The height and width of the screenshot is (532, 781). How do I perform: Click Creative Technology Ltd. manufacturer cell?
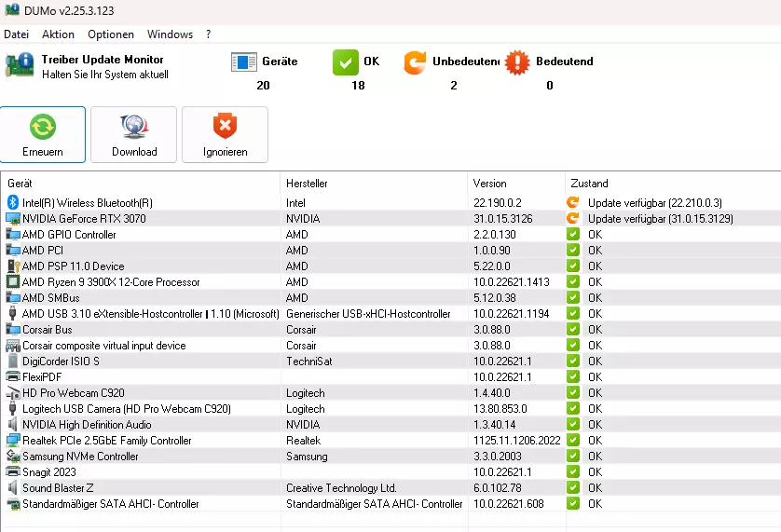click(x=341, y=488)
